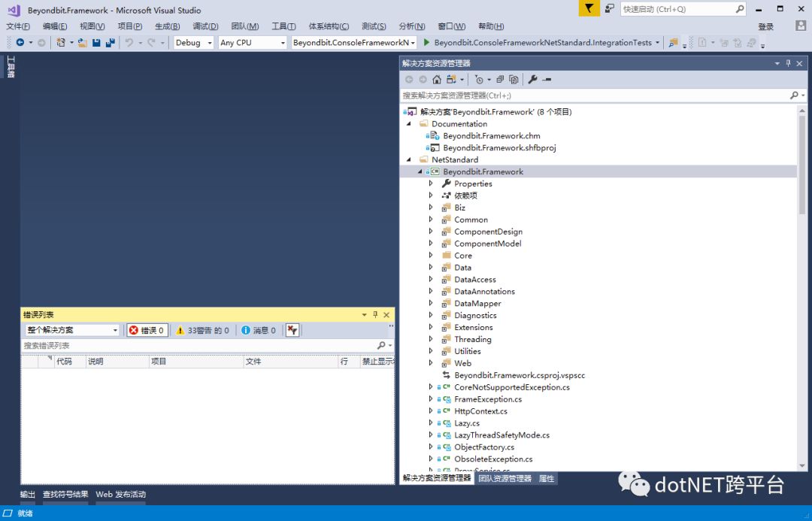Start debugging with the green play icon
Image resolution: width=812 pixels, height=521 pixels.
pyautogui.click(x=427, y=42)
